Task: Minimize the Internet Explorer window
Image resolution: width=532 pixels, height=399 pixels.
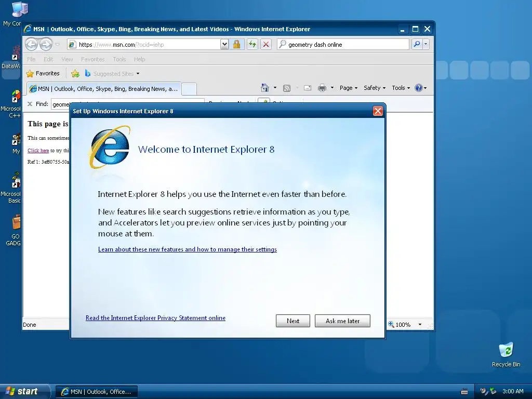Action: point(403,29)
